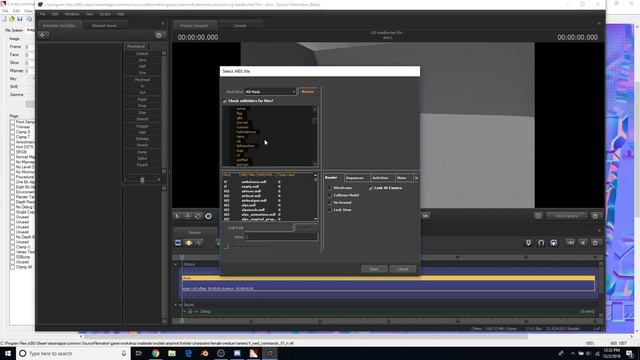Viewport: 640px width, 360px height.
Task: Click VTFEdit save toolbar icon
Action: pyautogui.click(x=20, y=19)
